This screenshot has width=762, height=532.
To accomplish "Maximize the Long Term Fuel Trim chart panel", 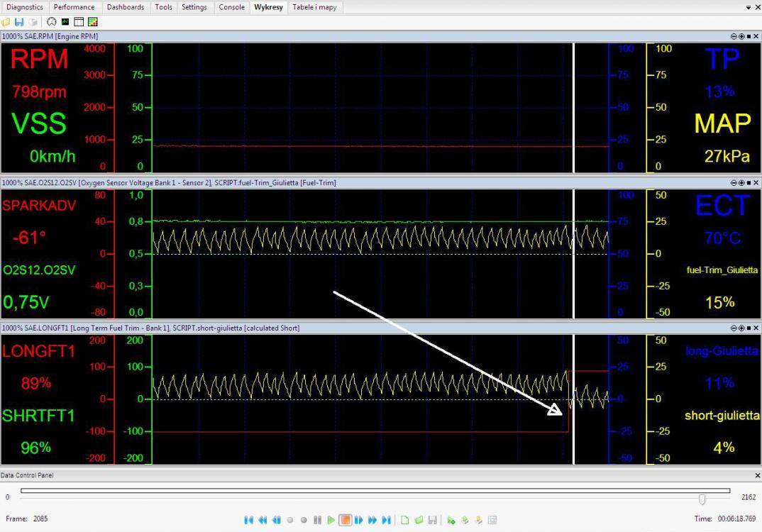I will point(749,328).
